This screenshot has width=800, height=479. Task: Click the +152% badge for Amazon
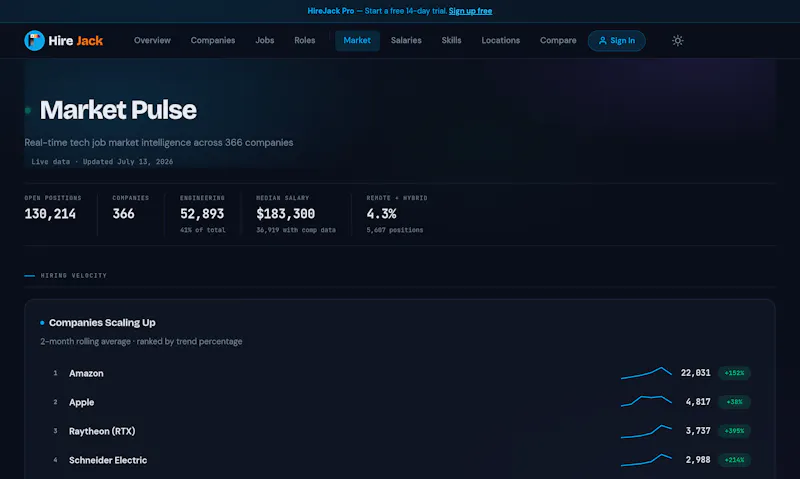(734, 373)
